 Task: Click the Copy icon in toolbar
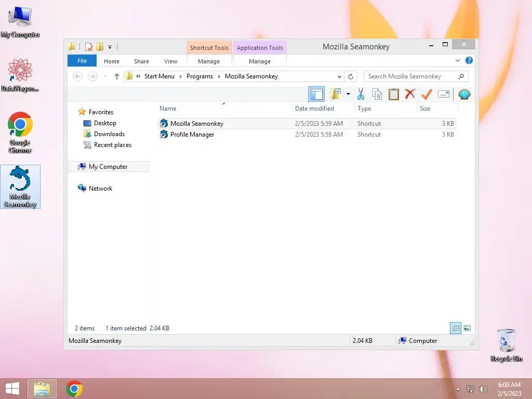[377, 94]
